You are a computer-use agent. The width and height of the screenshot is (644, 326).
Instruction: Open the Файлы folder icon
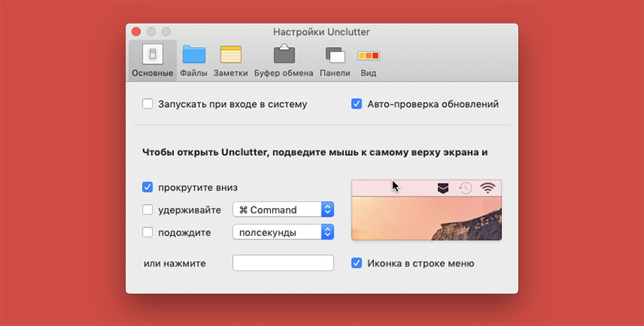tap(194, 55)
